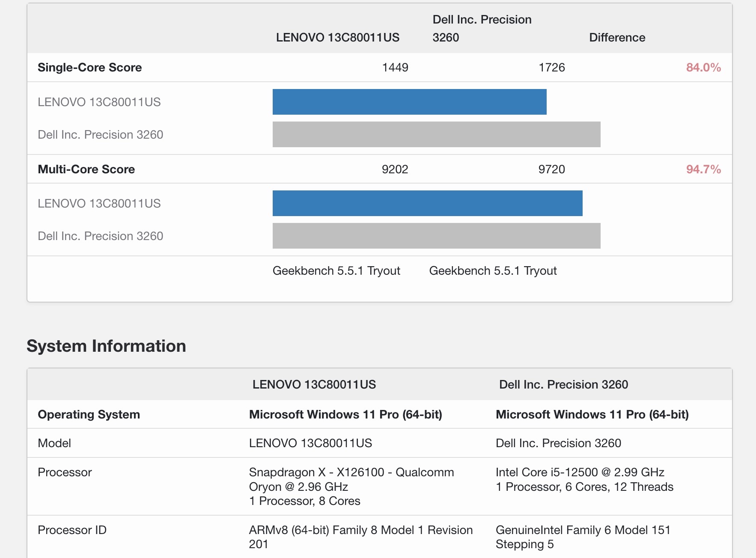
Task: Select the Lenovo multi-core score 9202
Action: 395,169
